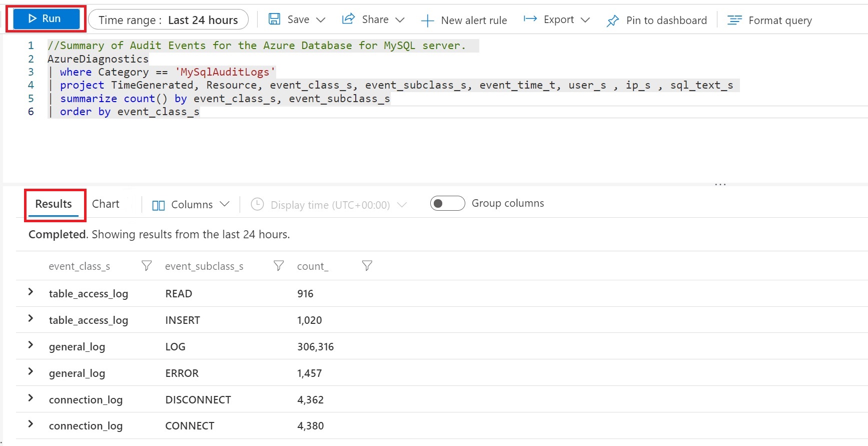Expand the general_log ERROR row
The height and width of the screenshot is (446, 868).
click(31, 372)
